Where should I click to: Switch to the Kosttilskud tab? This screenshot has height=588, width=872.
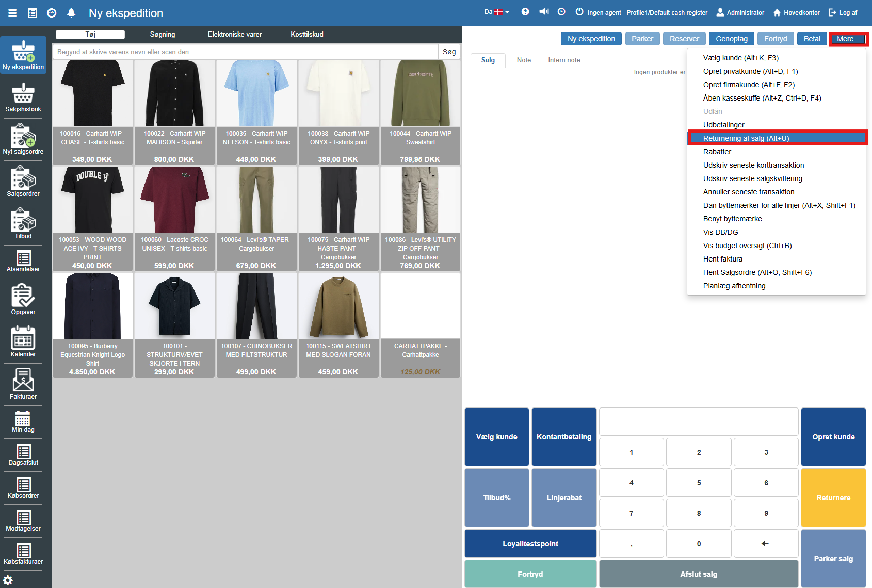point(307,35)
